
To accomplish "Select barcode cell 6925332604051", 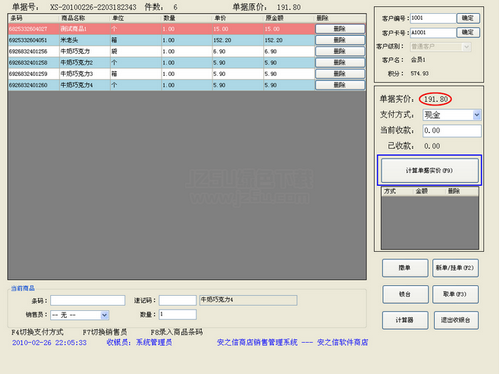I will [34, 40].
